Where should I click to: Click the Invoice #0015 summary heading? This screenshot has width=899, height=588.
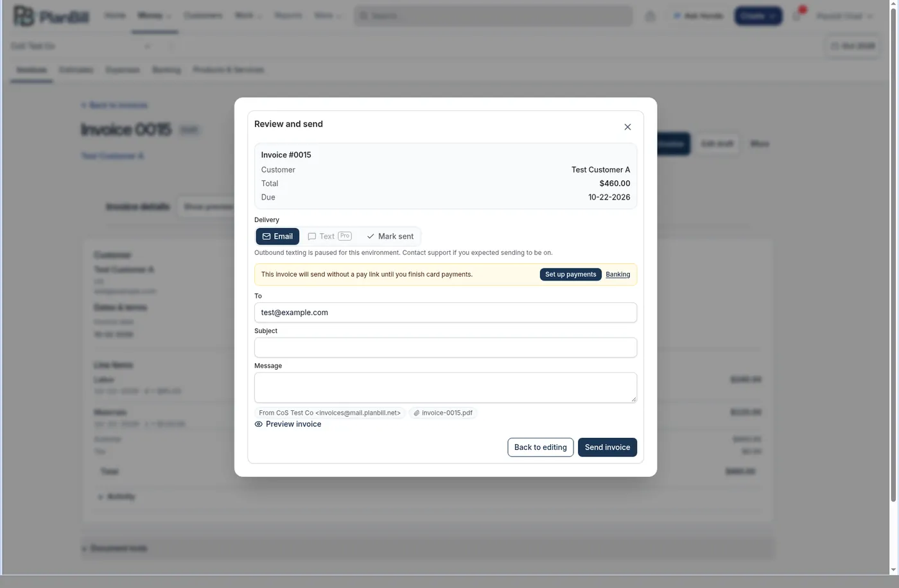pos(286,155)
